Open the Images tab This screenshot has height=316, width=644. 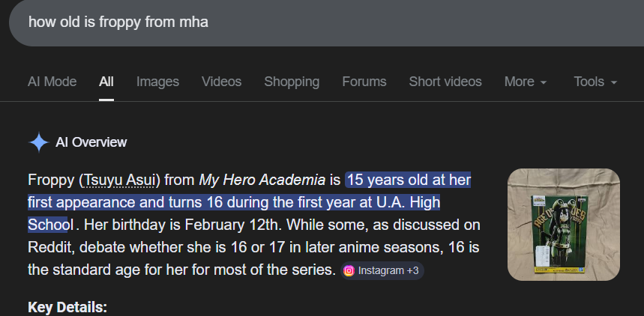157,82
